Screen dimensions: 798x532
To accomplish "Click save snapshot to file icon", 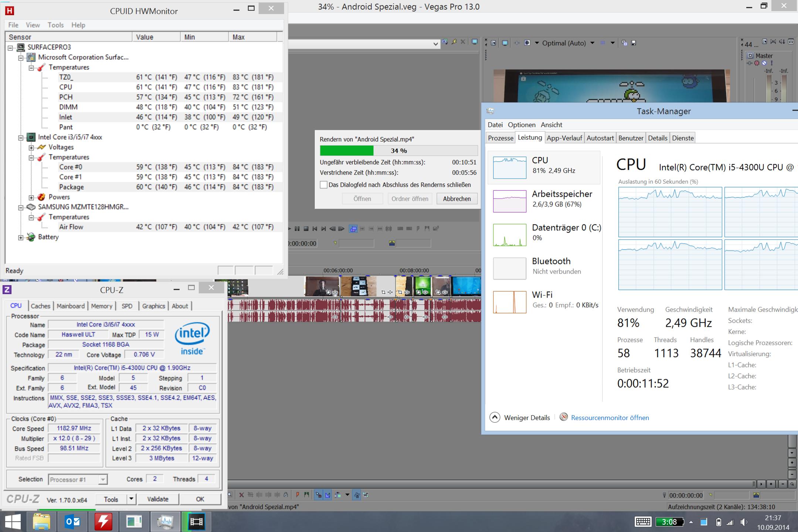I will (x=634, y=43).
